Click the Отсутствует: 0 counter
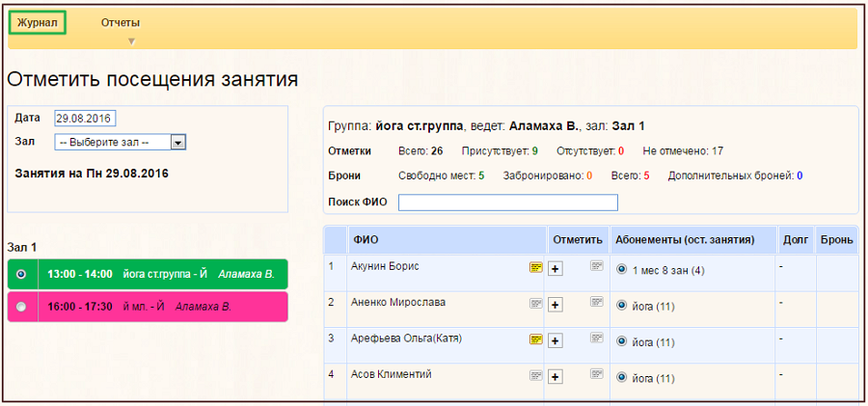 [x=590, y=150]
